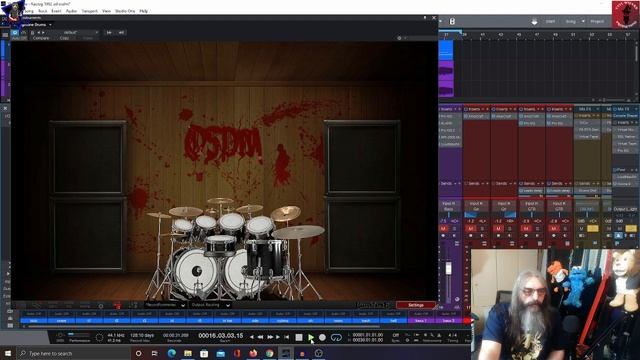Click the fast forward transport icon
This screenshot has height=360, width=640.
tap(270, 337)
